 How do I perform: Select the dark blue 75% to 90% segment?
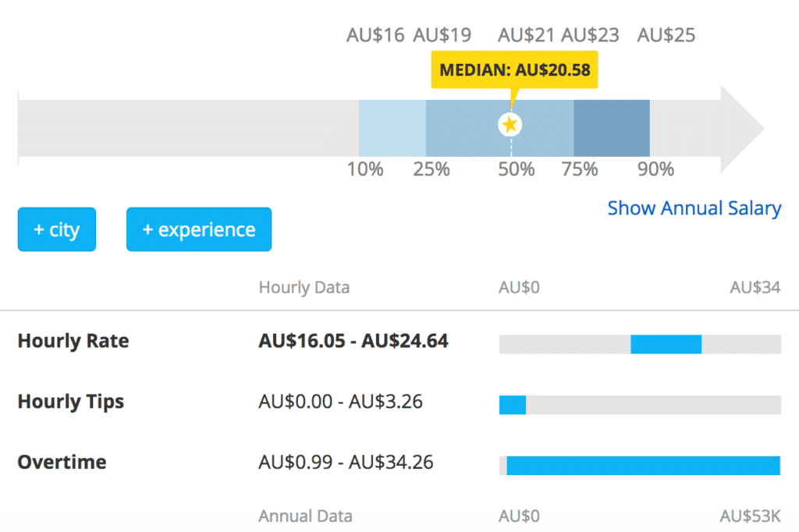(x=612, y=128)
